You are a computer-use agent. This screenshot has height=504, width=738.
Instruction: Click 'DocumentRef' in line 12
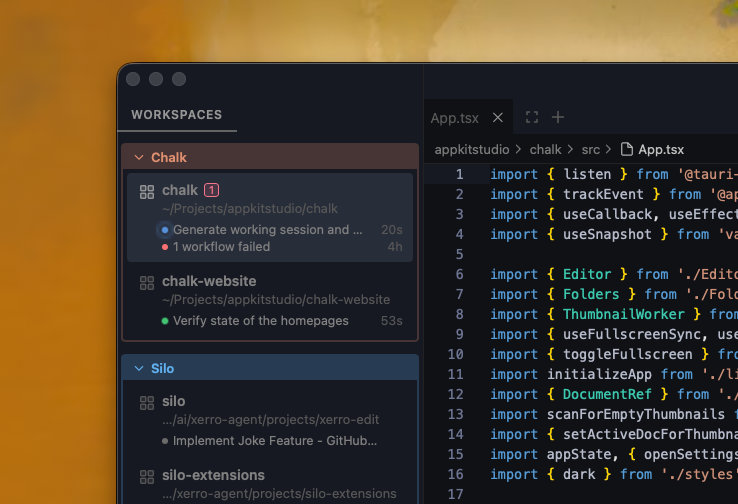click(607, 394)
